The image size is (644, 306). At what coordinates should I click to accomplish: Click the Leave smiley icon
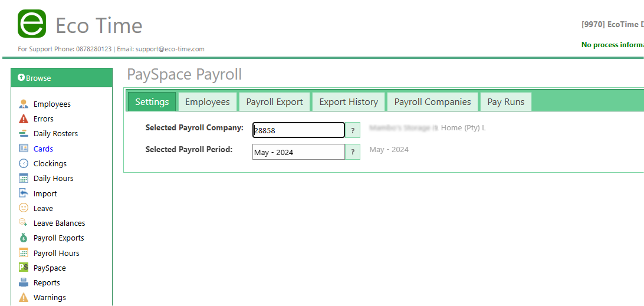click(24, 208)
